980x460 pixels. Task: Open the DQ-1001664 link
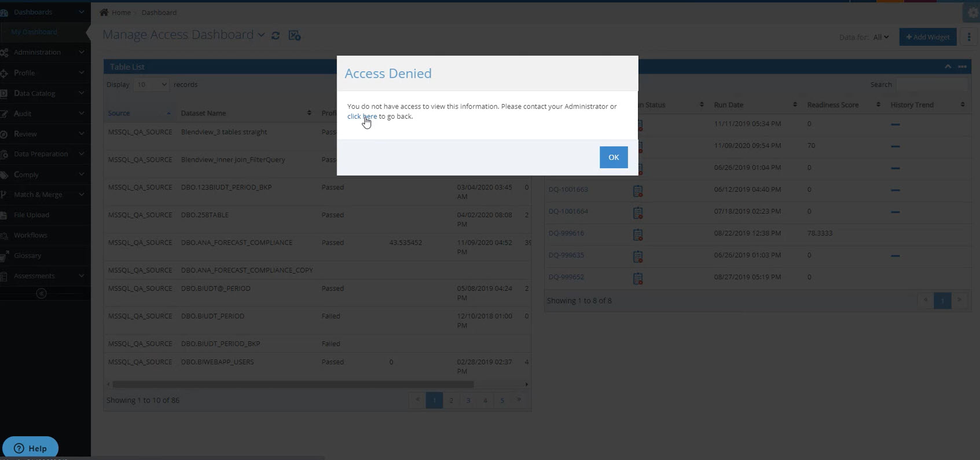pyautogui.click(x=568, y=211)
